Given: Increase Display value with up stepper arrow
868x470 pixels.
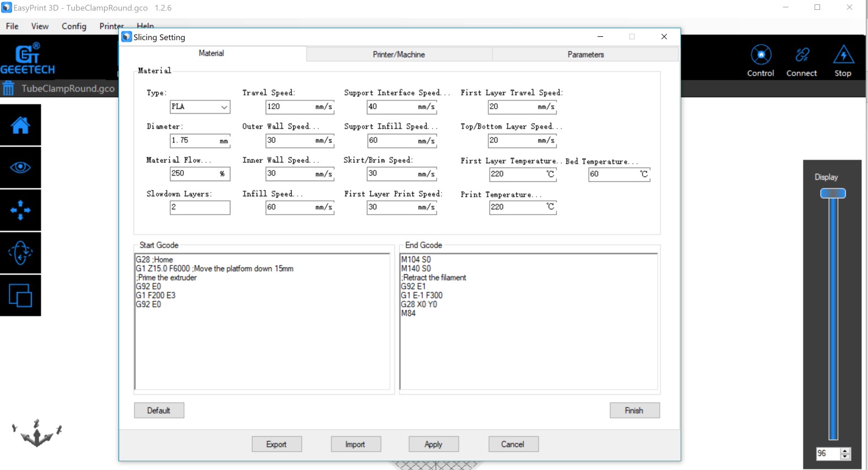Looking at the screenshot, I should tap(845, 450).
